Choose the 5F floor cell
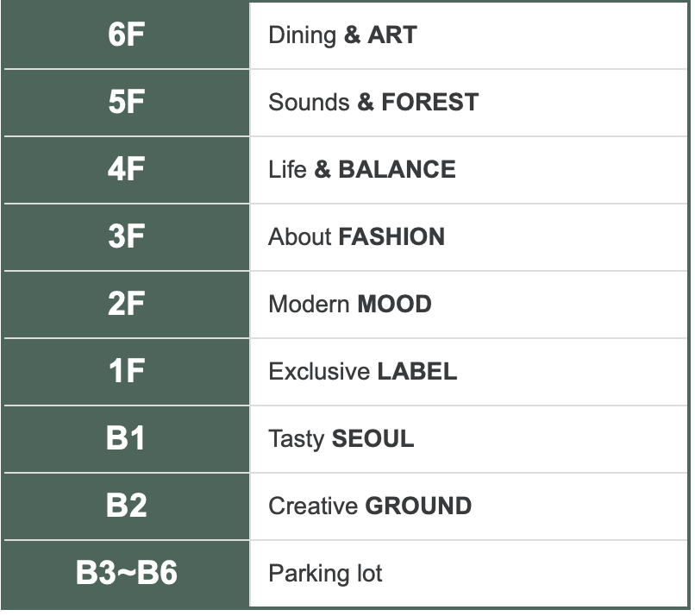The height and width of the screenshot is (616, 695). coord(126,103)
